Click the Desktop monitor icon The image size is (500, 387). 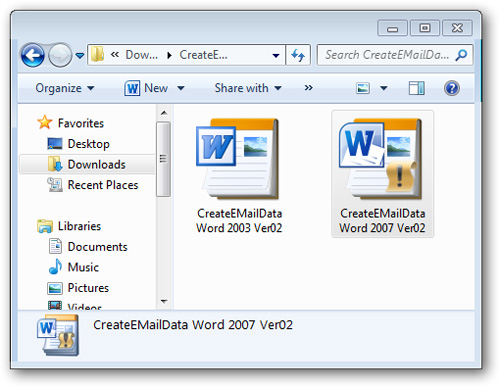[55, 144]
